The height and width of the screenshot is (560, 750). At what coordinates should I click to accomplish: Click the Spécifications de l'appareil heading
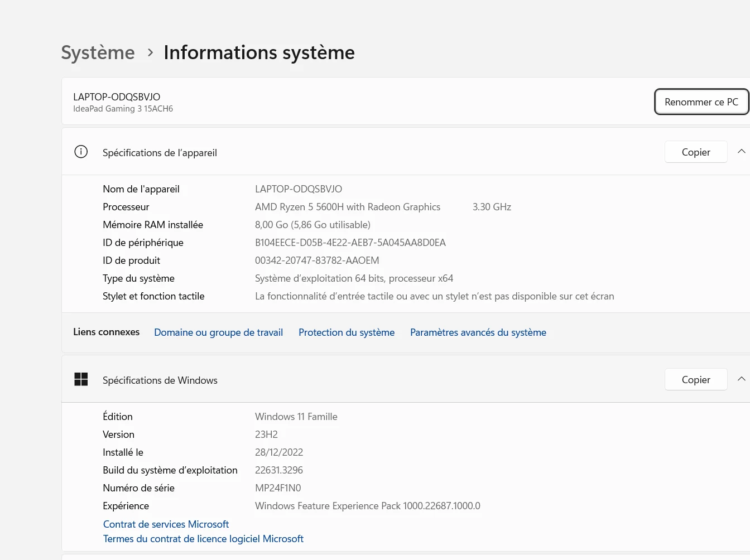(160, 153)
